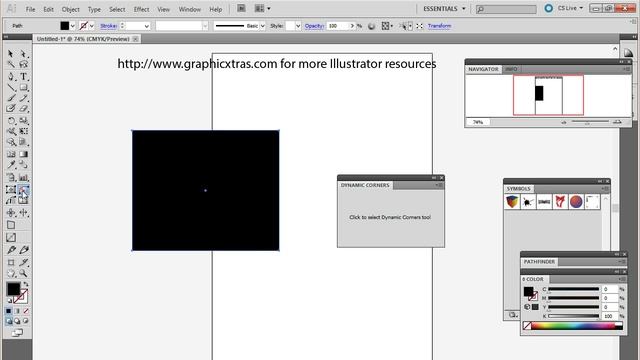The width and height of the screenshot is (640, 360).
Task: Enable Draw Normal mode
Action: [9, 321]
